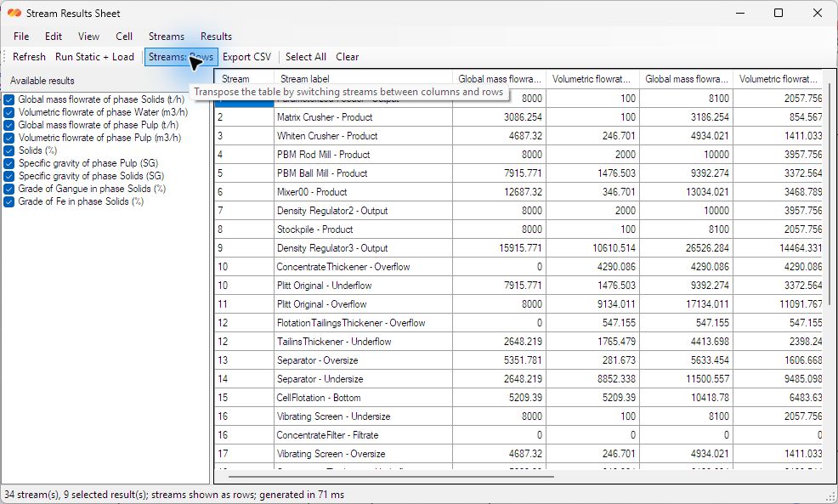Click the value 17134.011 in Plitt Overflow row

point(686,304)
